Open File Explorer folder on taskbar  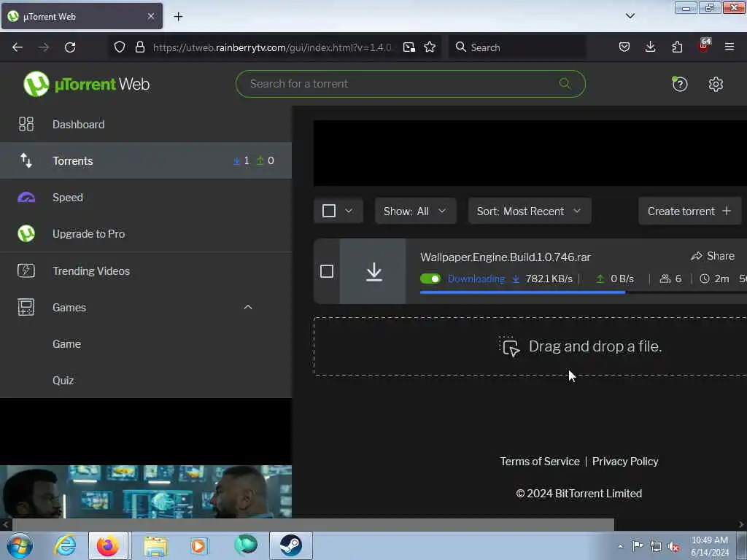(x=155, y=545)
